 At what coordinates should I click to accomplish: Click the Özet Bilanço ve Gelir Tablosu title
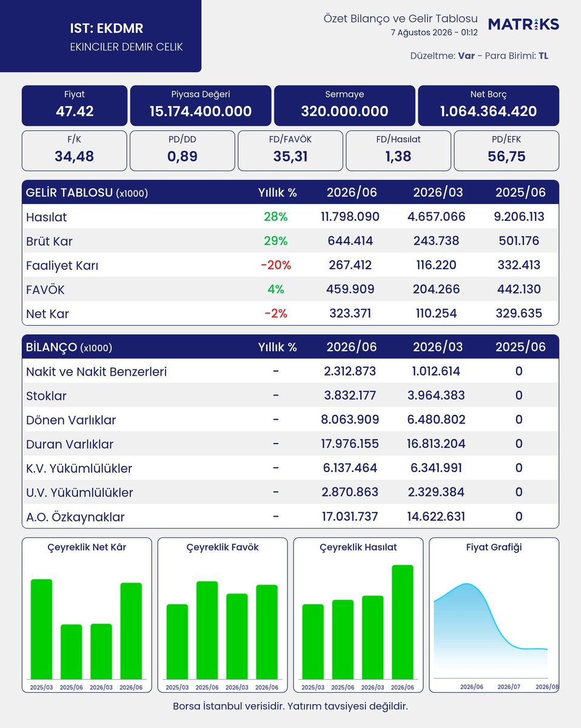[x=400, y=19]
